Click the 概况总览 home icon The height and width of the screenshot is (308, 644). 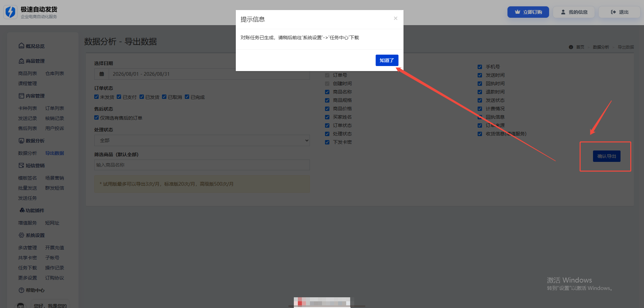click(x=21, y=46)
